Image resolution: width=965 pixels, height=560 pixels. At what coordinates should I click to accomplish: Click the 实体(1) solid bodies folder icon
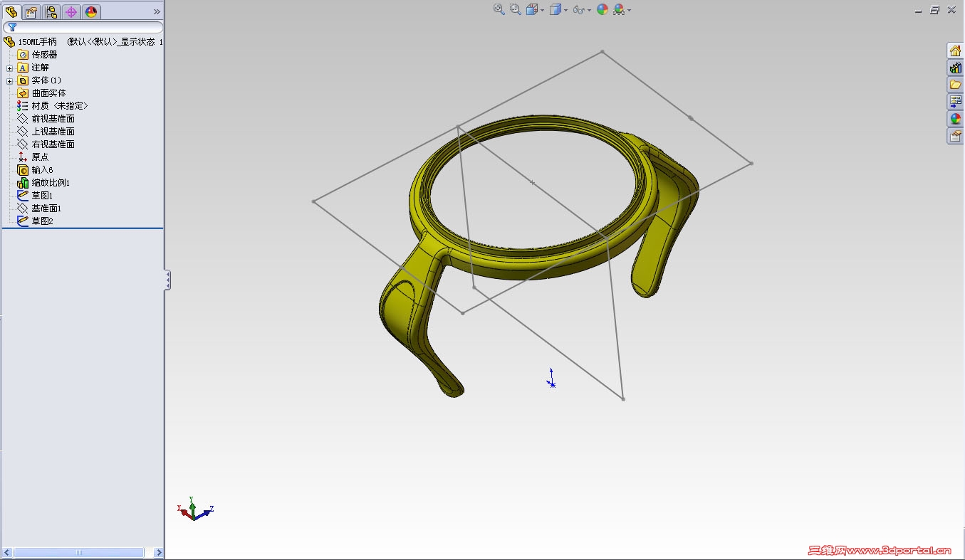point(23,80)
